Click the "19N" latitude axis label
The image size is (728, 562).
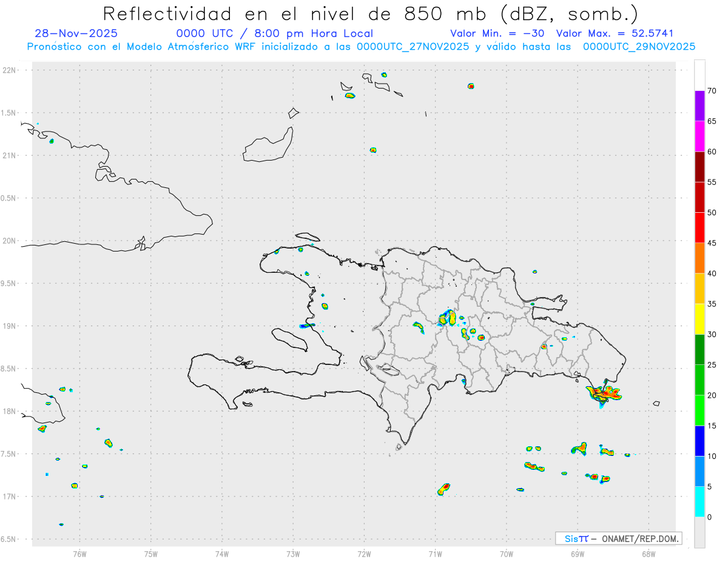10,326
